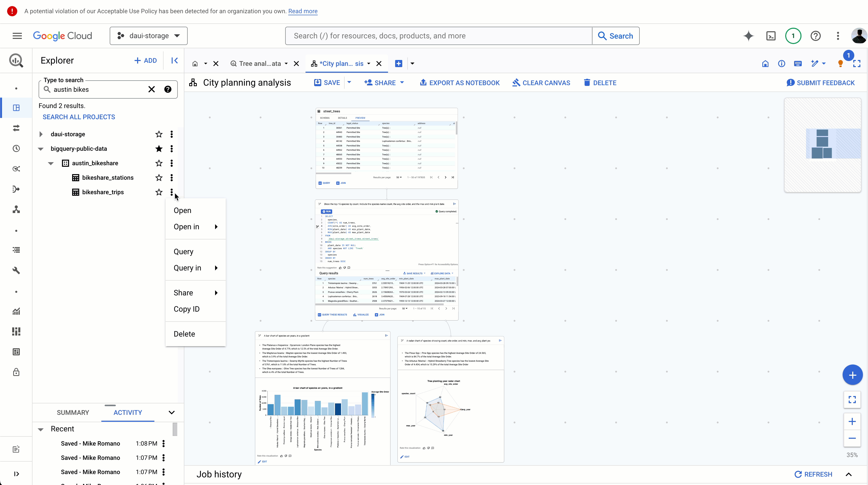Click the Save button for current canvas
The height and width of the screenshot is (485, 868).
(x=327, y=83)
